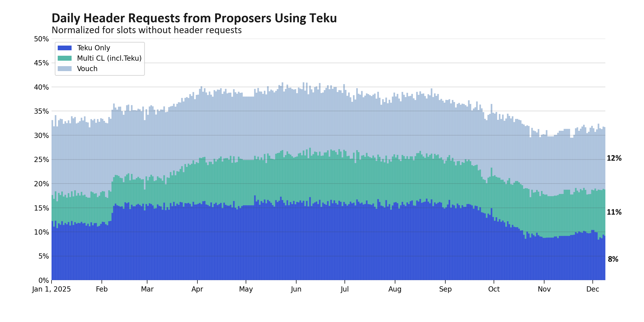Click the 12% end-of-series annotation
The width and height of the screenshot is (644, 322).
(x=614, y=158)
